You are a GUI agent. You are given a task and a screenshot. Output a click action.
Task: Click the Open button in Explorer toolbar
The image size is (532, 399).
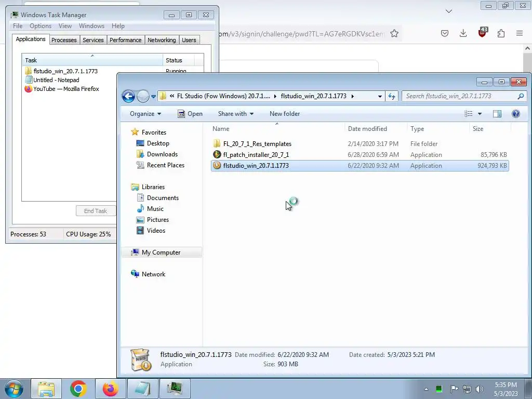[x=190, y=114]
